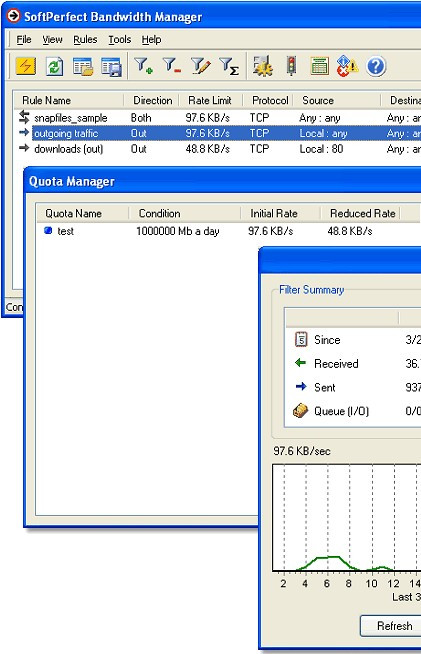421x654 pixels.
Task: Click the both-directions arrows icon of snapfiles_sample
Action: (x=24, y=117)
